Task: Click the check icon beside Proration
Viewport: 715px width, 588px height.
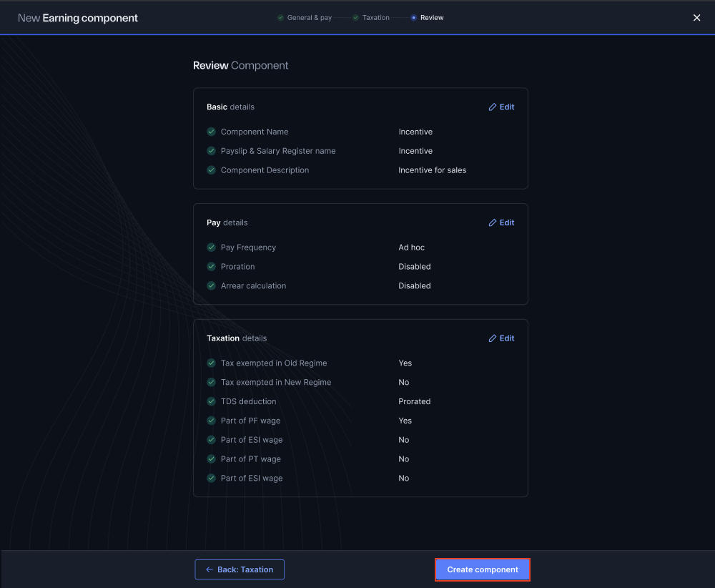Action: 211,267
